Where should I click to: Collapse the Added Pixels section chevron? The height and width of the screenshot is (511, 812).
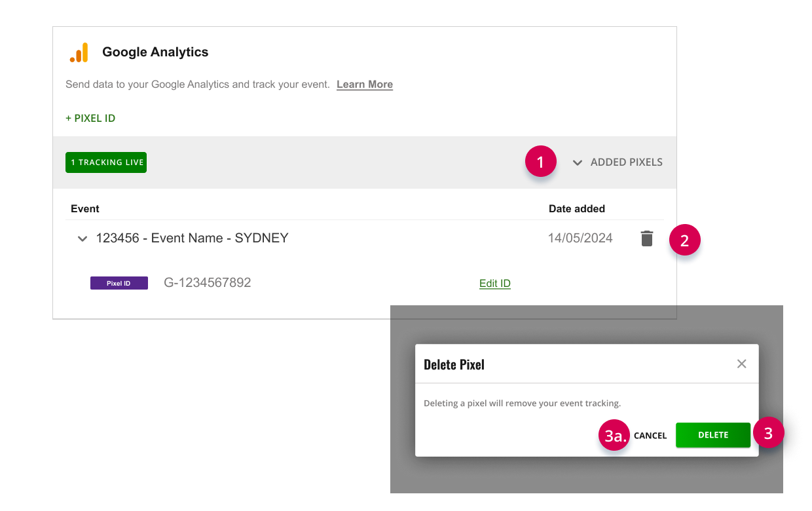coord(578,162)
